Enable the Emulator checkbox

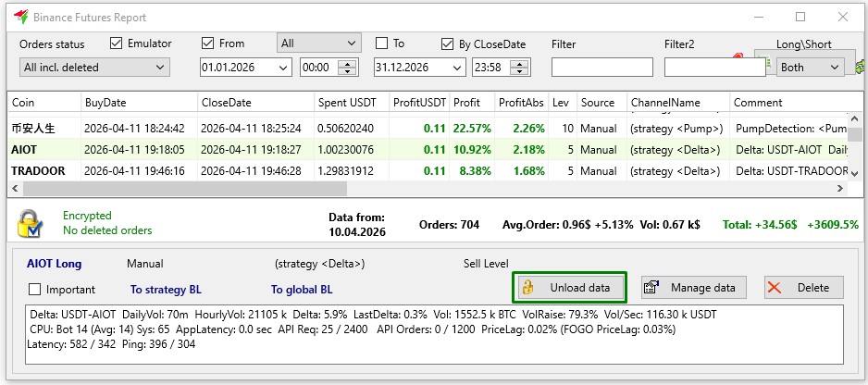(117, 43)
